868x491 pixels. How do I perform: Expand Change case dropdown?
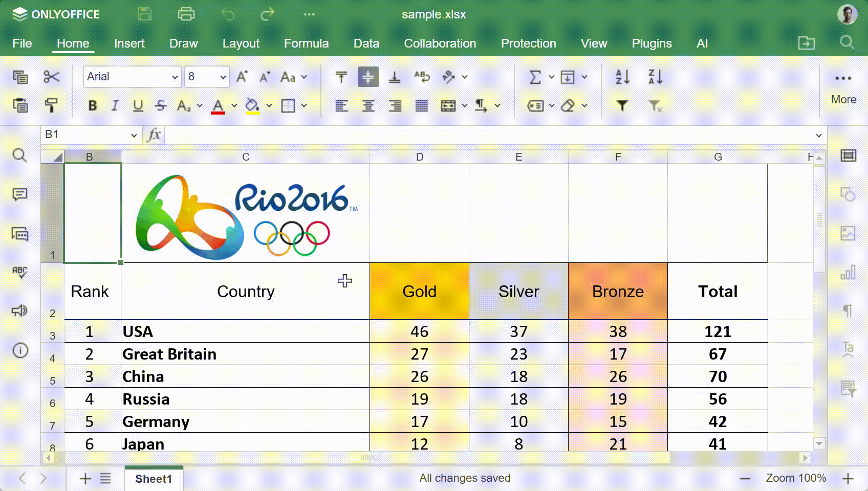(304, 77)
